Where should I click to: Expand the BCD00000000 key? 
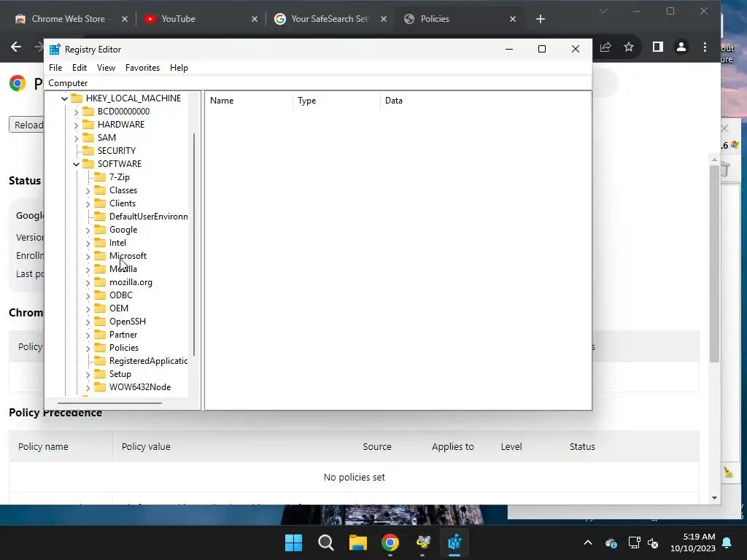click(x=76, y=112)
